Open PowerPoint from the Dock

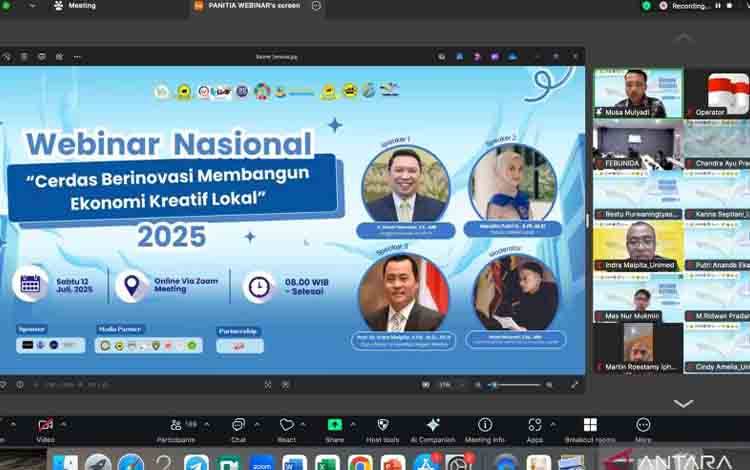(393, 463)
